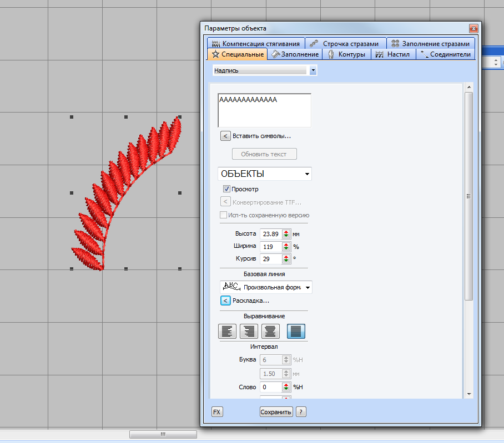Toggle the Просмотр checkbox
This screenshot has width=504, height=443.
226,189
